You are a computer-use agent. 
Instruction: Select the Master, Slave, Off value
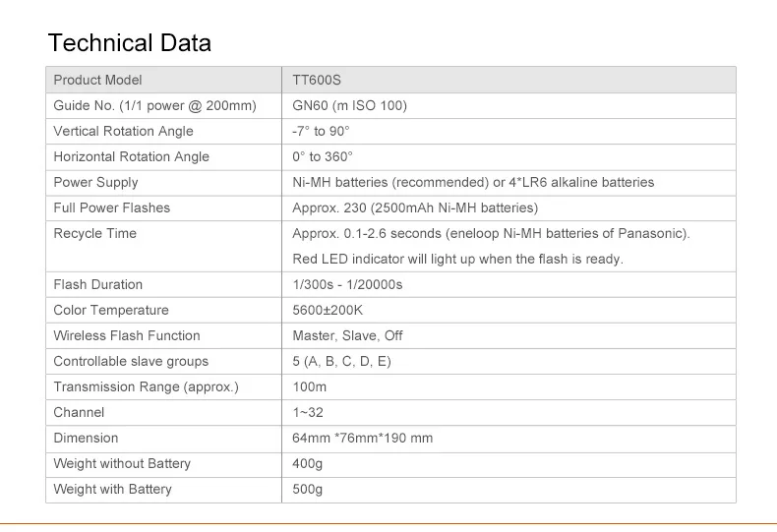click(347, 335)
